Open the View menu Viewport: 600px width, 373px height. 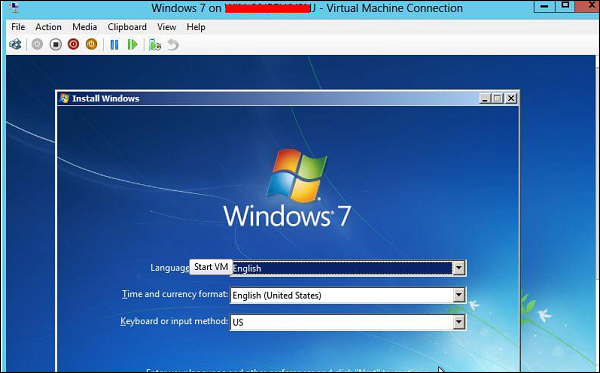(166, 27)
